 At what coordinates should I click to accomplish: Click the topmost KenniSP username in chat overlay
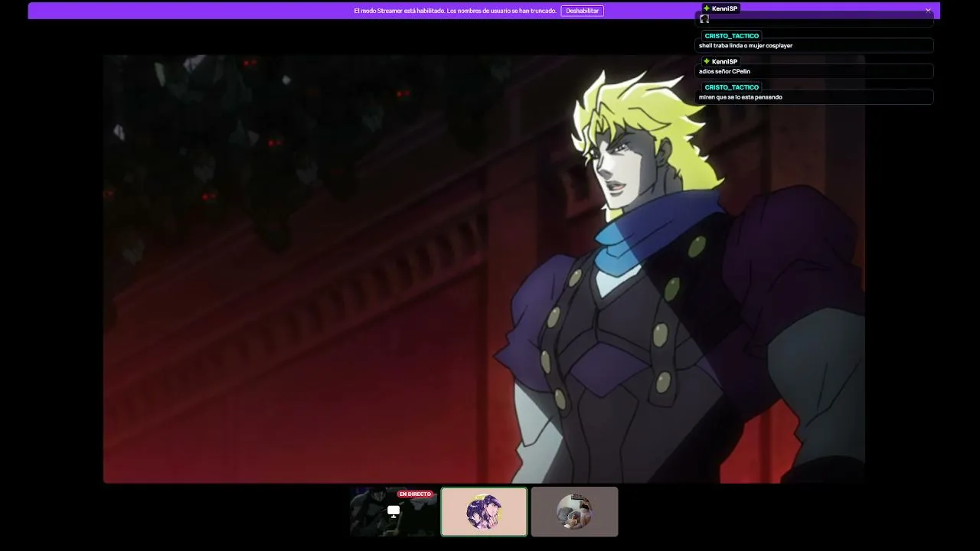(x=724, y=8)
